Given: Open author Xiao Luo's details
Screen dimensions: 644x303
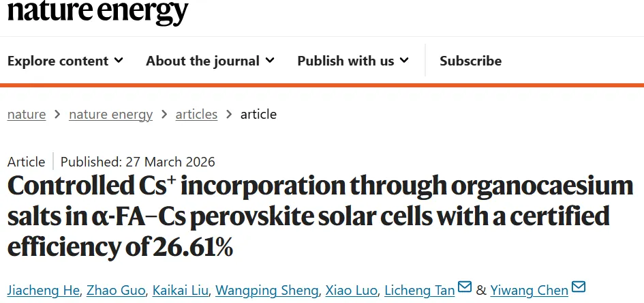Looking at the screenshot, I should 352,290.
